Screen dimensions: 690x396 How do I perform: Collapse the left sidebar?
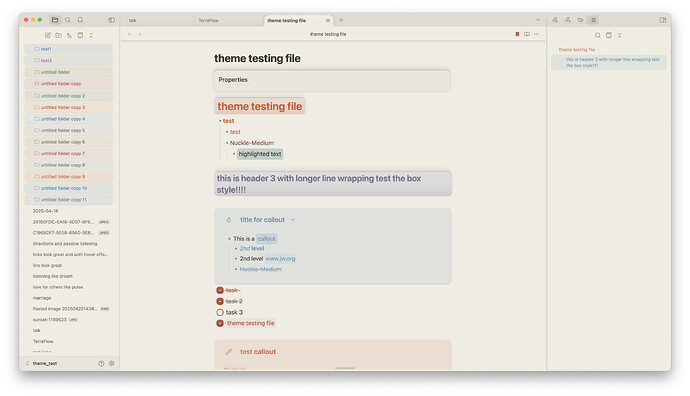click(x=111, y=20)
